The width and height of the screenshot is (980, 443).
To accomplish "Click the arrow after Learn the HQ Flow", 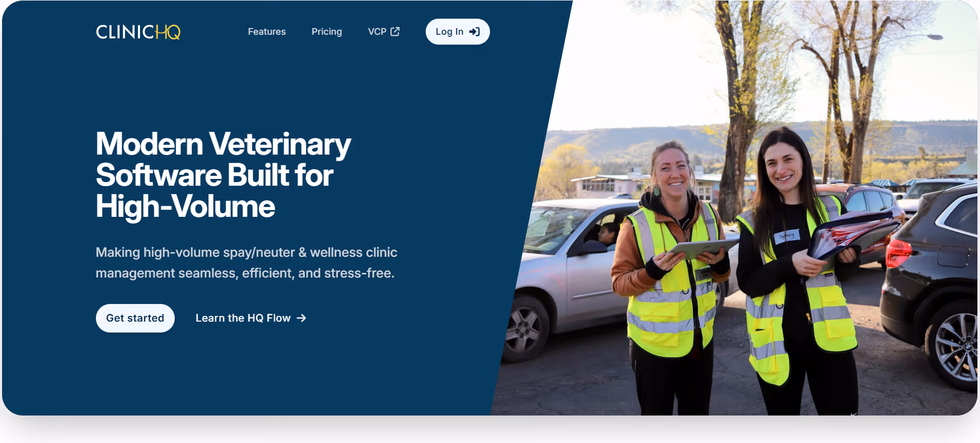I will point(301,318).
